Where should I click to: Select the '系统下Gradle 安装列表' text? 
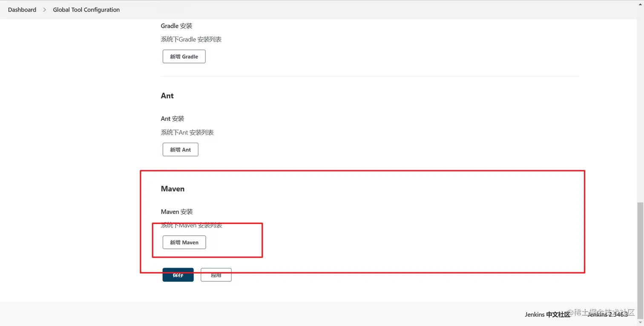click(191, 39)
